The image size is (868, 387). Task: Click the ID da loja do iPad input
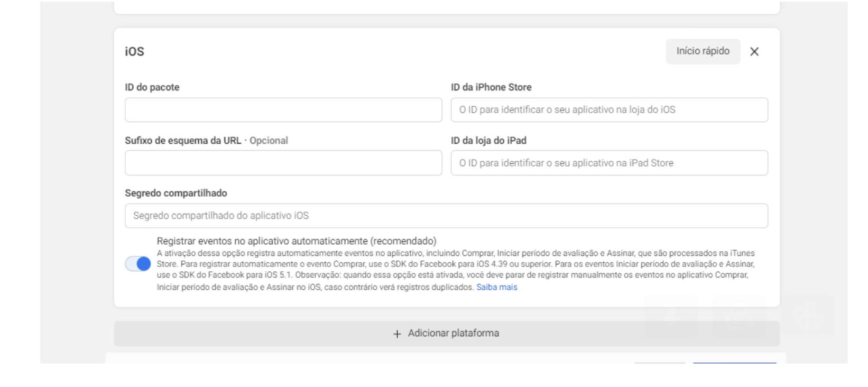pos(608,162)
